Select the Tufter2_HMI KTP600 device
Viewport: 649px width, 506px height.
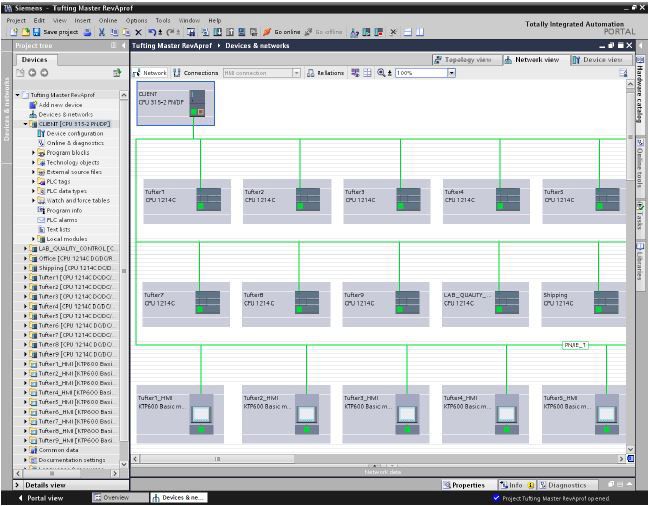[x=286, y=414]
